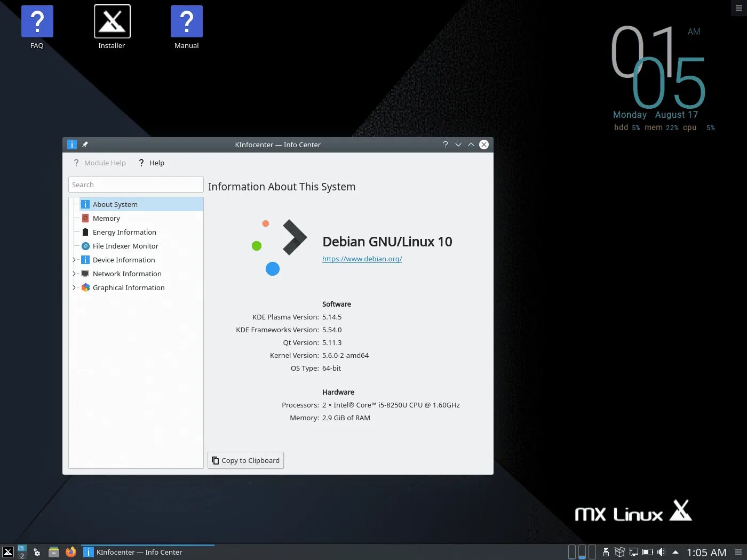
Task: Expand the Network Information tree node
Action: point(74,274)
